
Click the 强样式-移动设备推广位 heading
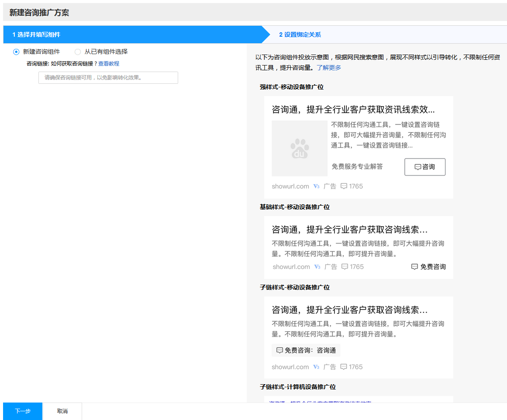coord(291,87)
